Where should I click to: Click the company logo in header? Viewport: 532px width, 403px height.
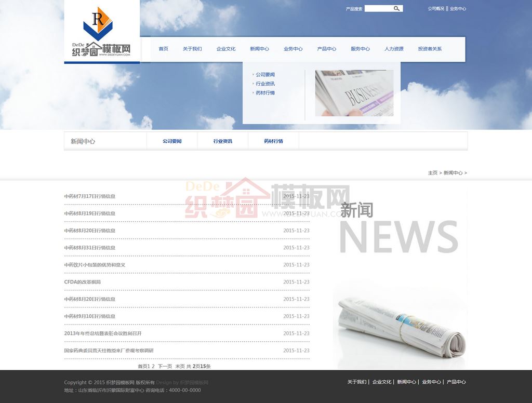point(101,32)
